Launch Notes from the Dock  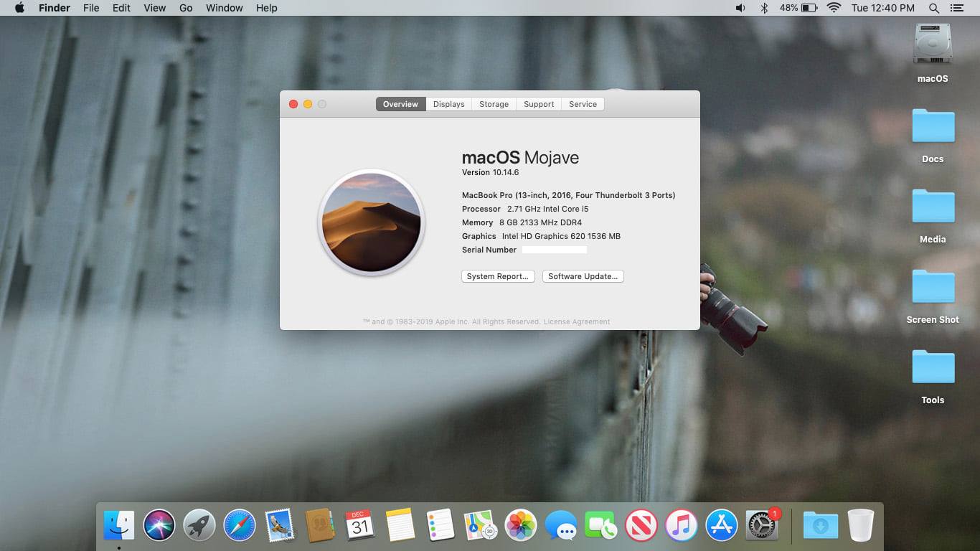coord(400,525)
